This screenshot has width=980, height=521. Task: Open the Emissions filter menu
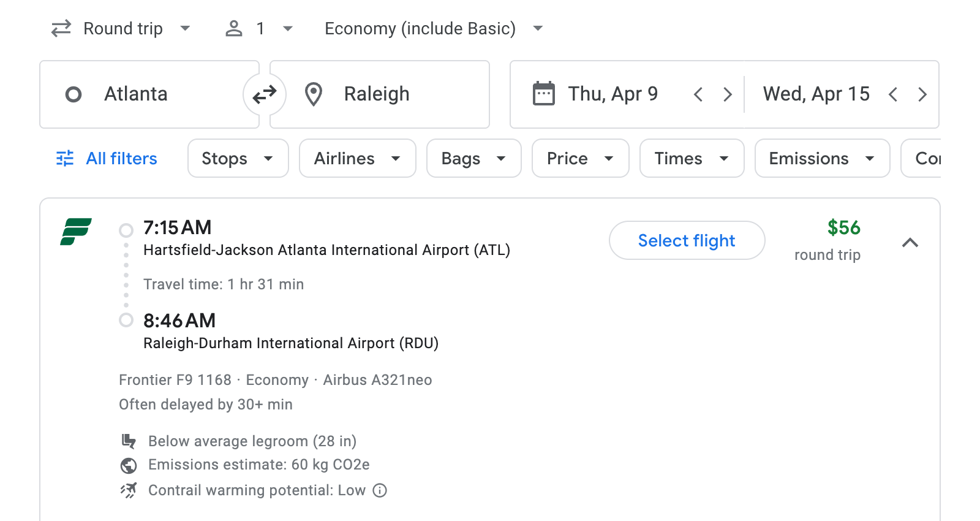[x=821, y=158]
